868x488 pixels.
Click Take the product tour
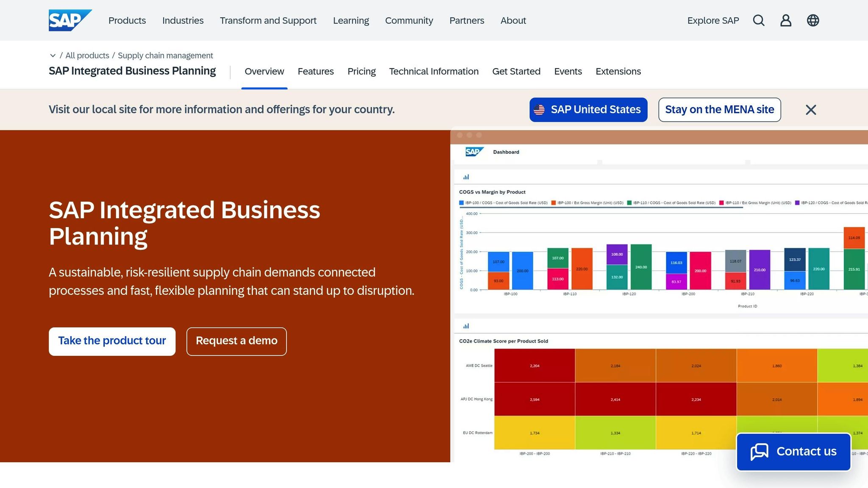coord(112,341)
